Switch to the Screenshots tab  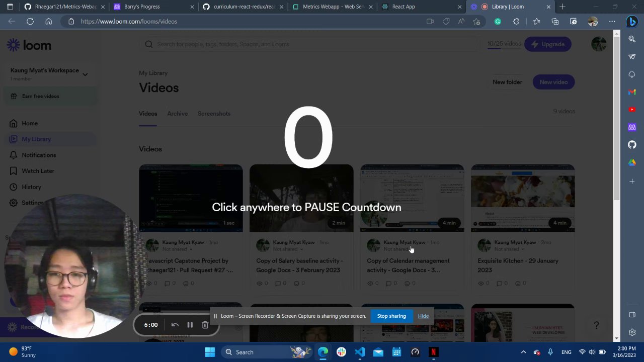[214, 114]
